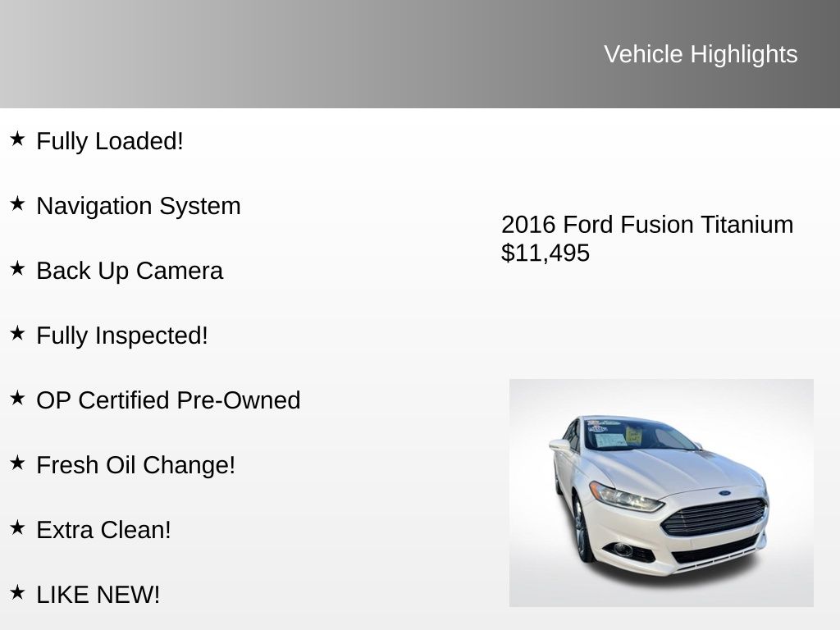Click the Vehicle Highlights title text
The height and width of the screenshot is (630, 840).
tap(701, 54)
